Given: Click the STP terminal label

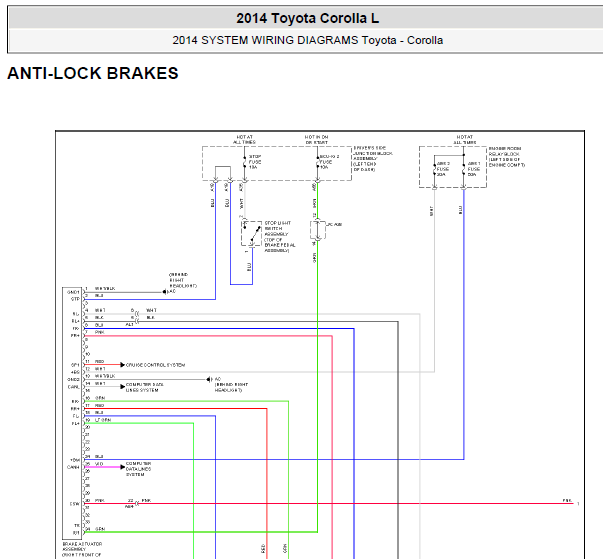Looking at the screenshot, I should tap(75, 299).
